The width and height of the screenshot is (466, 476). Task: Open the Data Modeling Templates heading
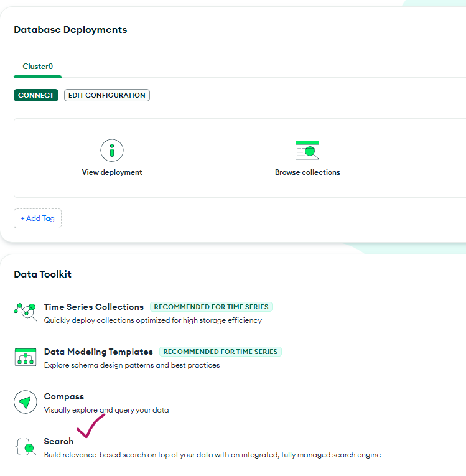click(x=98, y=352)
